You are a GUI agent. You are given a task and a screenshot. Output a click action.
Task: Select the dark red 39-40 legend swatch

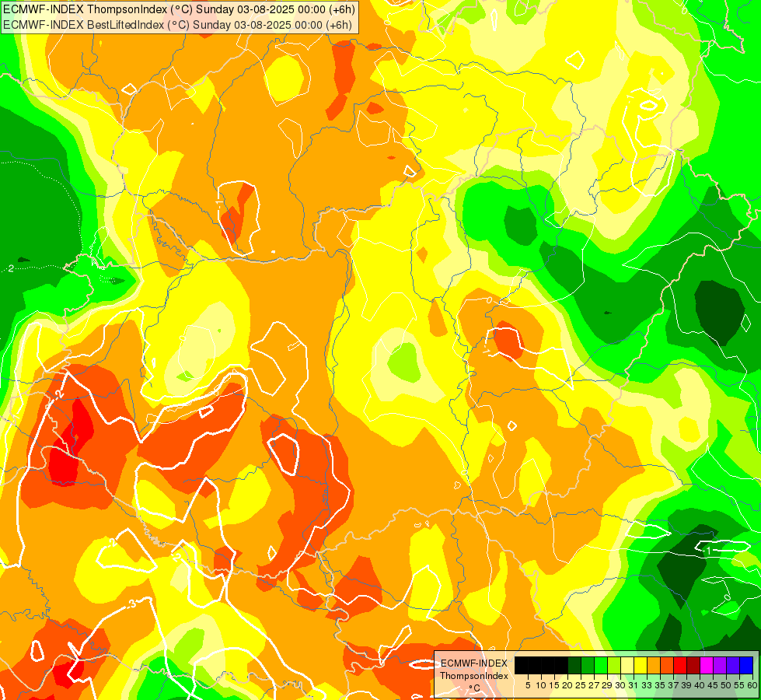tap(693, 666)
